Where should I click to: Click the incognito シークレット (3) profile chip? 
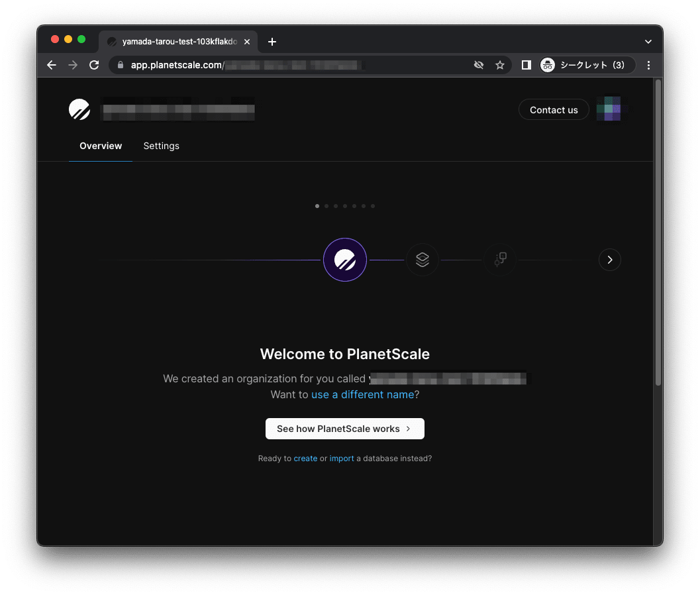(x=587, y=65)
